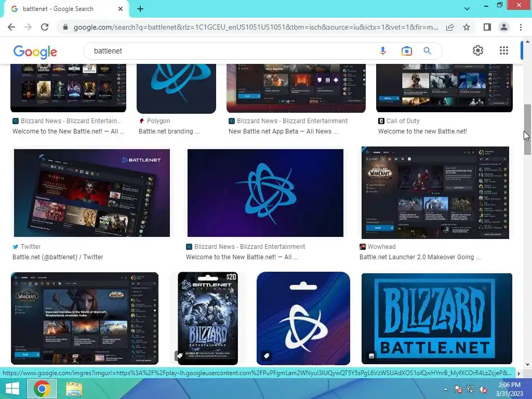Click the address bar URL
The width and height of the screenshot is (532, 399).
[x=256, y=27]
